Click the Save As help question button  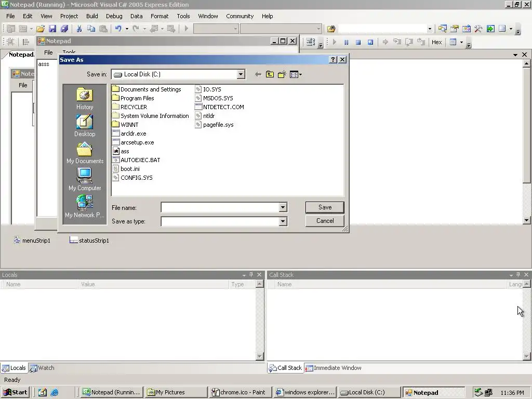[x=333, y=60]
